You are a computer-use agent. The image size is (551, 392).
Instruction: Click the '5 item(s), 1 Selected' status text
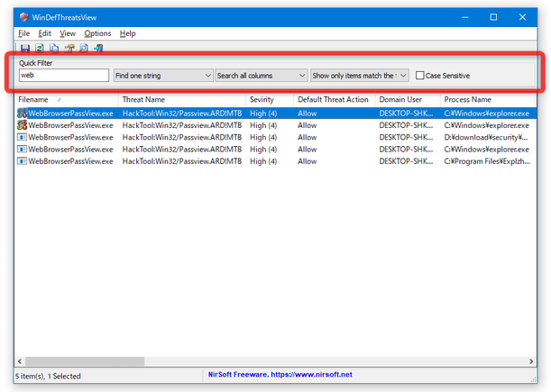pyautogui.click(x=48, y=376)
